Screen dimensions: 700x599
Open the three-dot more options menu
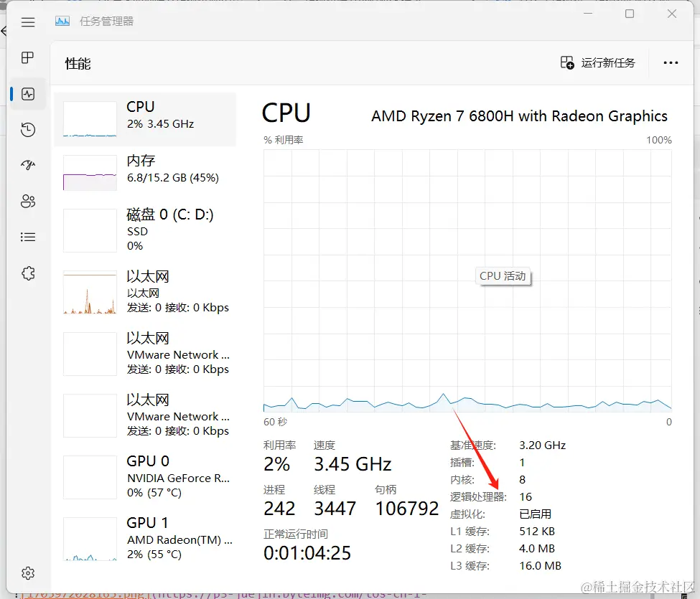(671, 63)
